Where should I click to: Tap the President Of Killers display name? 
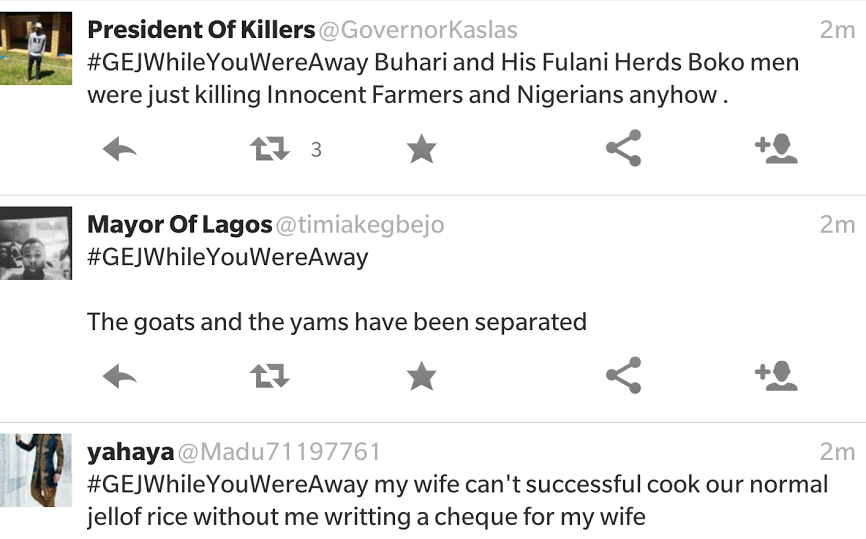click(x=201, y=30)
